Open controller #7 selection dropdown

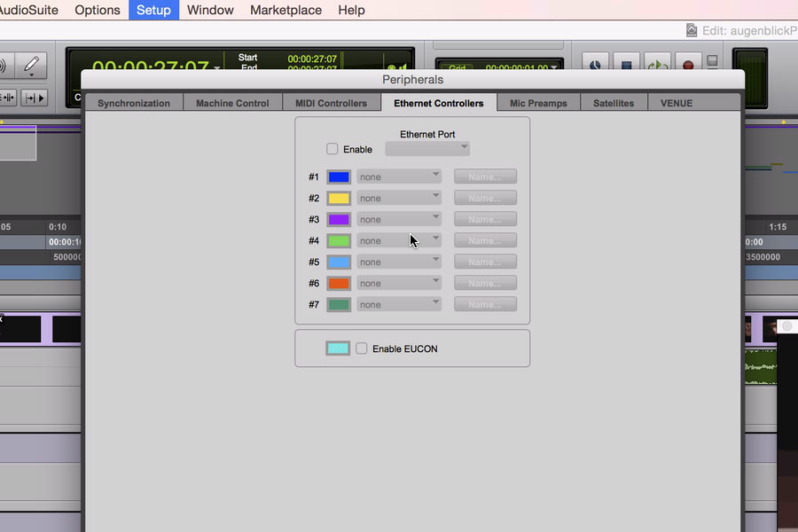pos(399,304)
